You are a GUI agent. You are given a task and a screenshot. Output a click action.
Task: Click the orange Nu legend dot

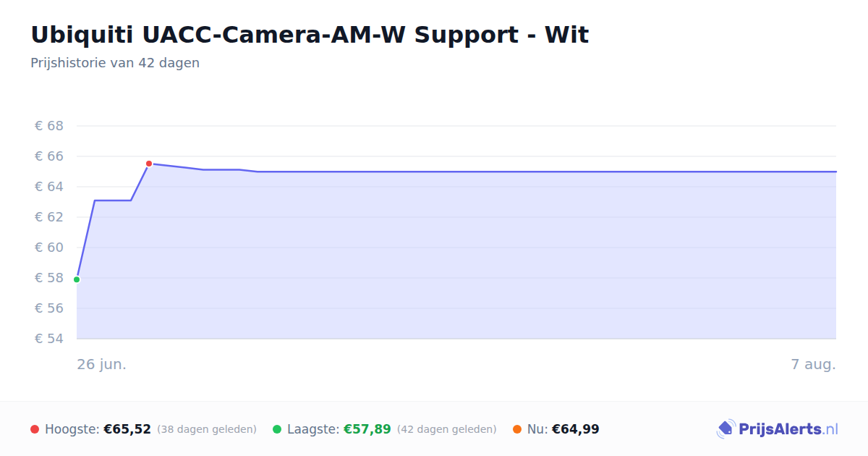pos(517,429)
